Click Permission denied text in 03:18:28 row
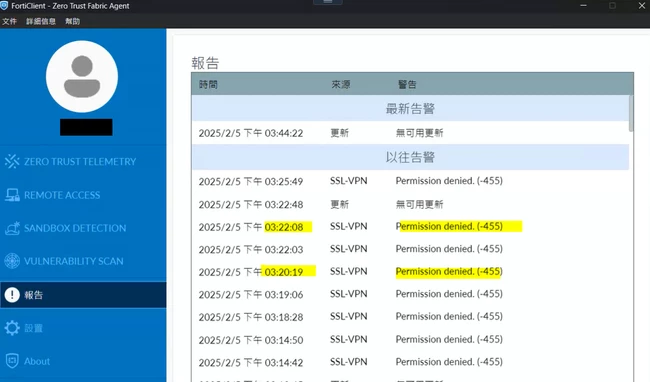650x382 pixels. coord(449,316)
